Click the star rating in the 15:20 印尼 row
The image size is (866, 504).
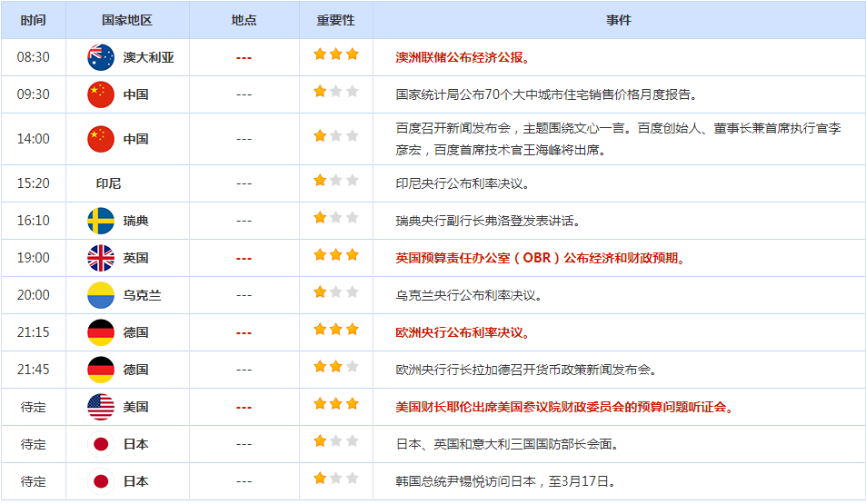pos(336,181)
